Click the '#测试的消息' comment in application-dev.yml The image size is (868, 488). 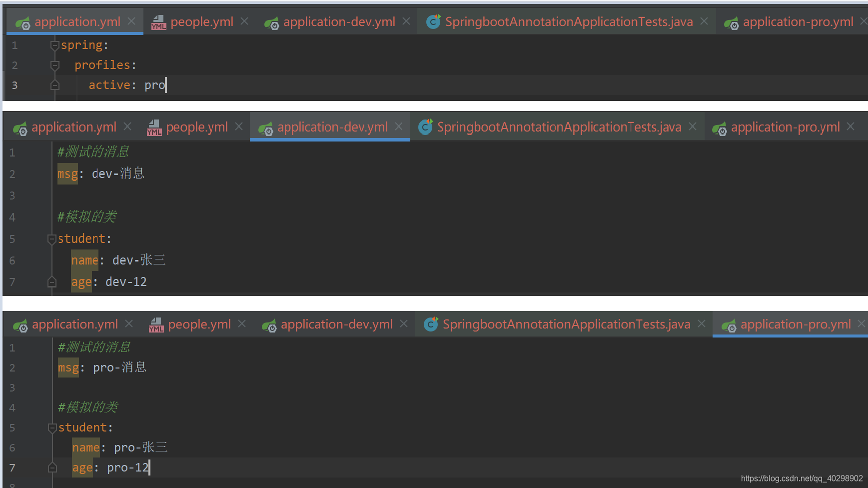pos(93,151)
